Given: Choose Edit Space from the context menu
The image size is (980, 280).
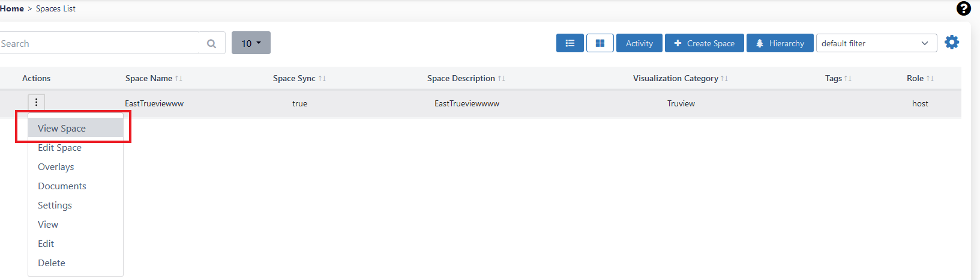Looking at the screenshot, I should [76, 147].
